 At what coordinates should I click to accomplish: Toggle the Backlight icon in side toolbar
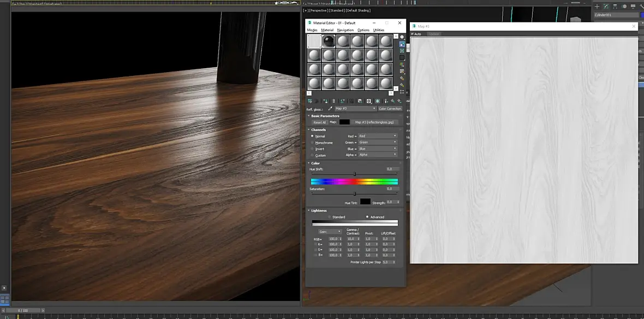click(402, 44)
